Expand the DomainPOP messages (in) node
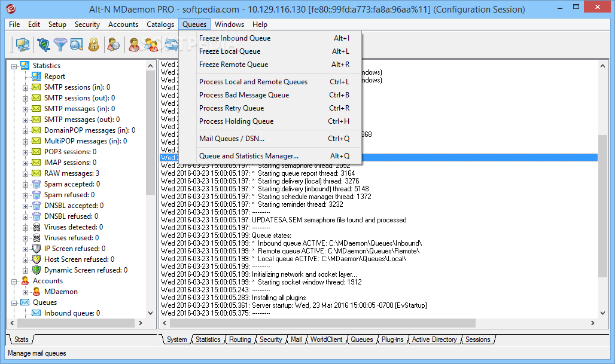This screenshot has width=615, height=364. pos(26,131)
